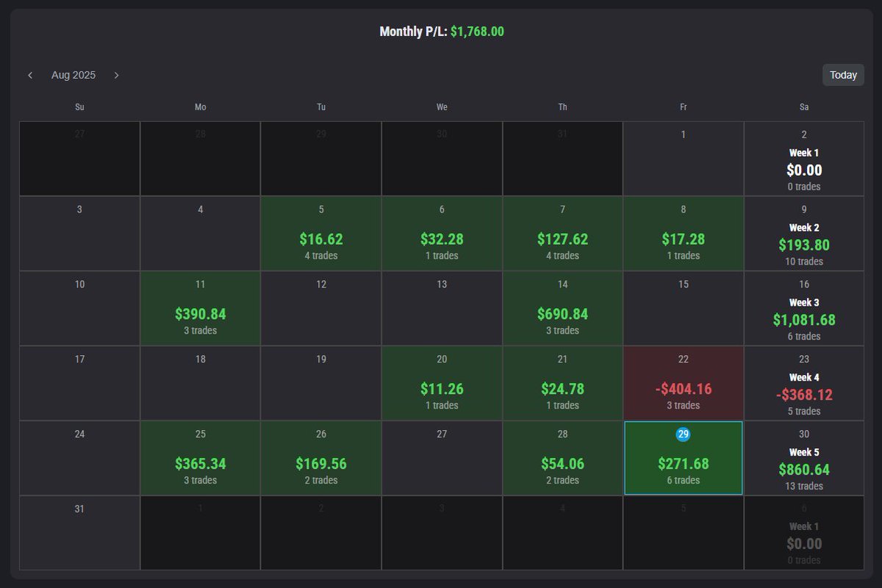Select August 20 with $11.26 profit
The width and height of the screenshot is (882, 588).
pos(441,382)
